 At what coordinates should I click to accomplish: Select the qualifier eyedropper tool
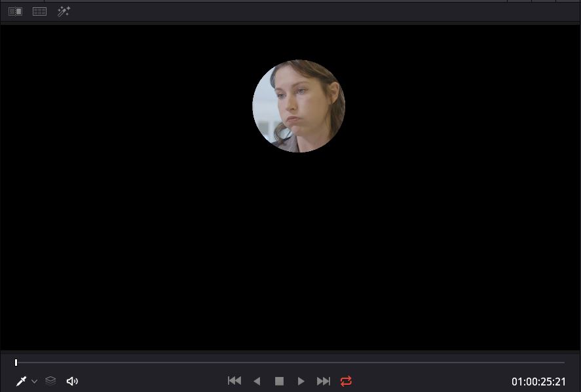(21, 381)
